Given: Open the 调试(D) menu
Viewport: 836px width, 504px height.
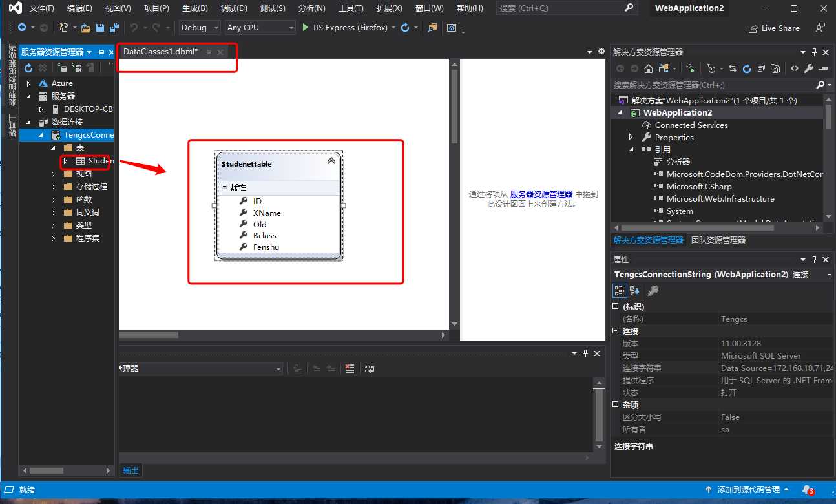Looking at the screenshot, I should click(233, 8).
